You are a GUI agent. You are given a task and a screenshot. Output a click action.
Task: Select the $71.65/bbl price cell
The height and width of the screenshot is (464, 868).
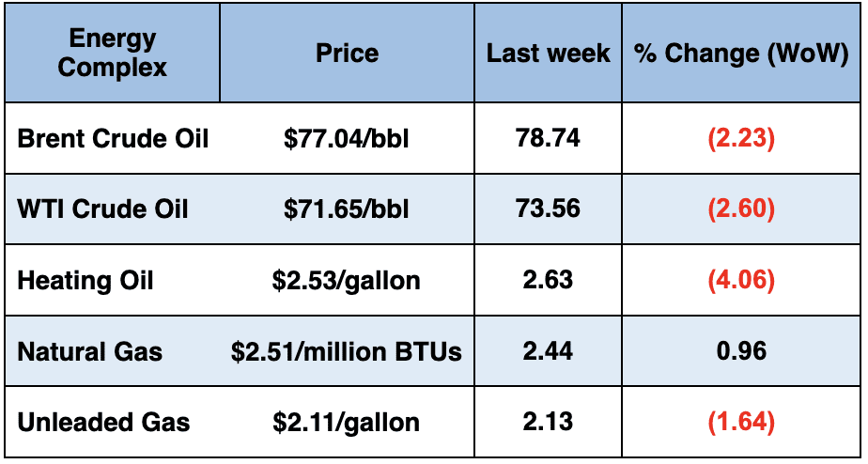pyautogui.click(x=347, y=209)
